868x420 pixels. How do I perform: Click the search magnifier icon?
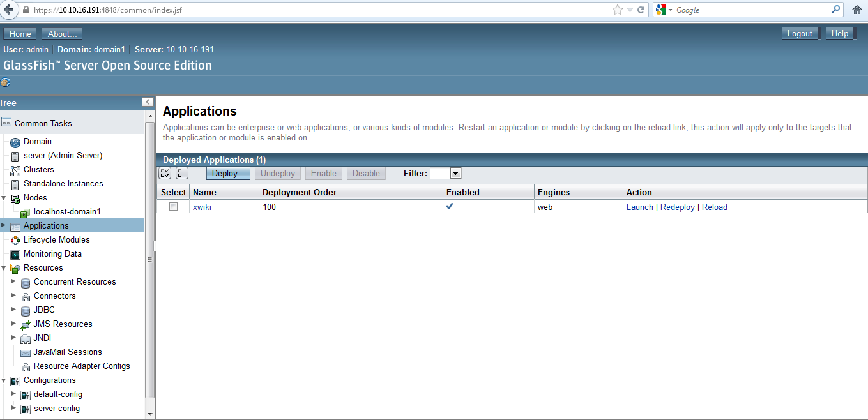836,10
